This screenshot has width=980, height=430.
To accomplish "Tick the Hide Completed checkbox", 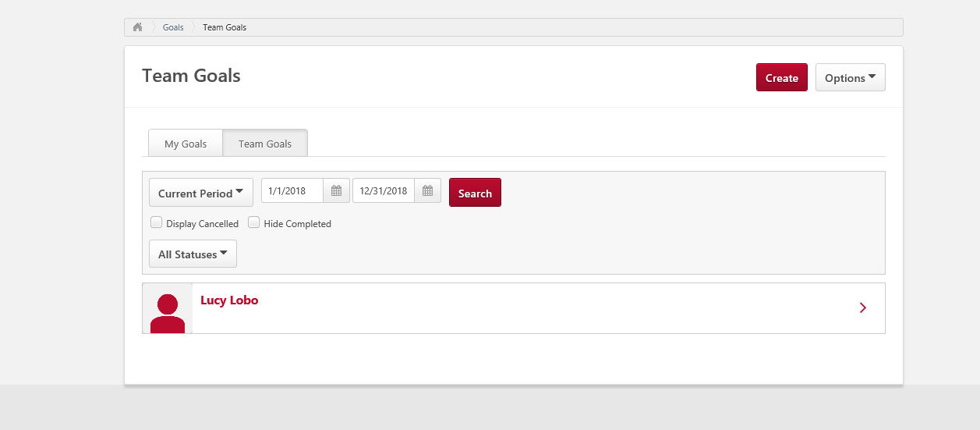I will click(x=253, y=222).
